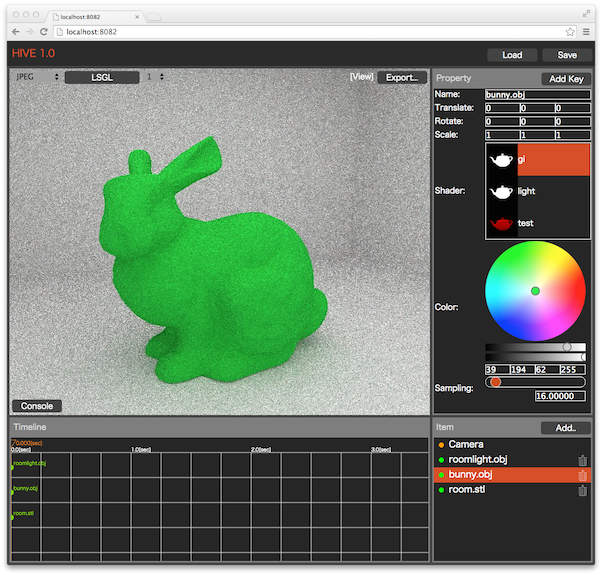This screenshot has width=602, height=575.
Task: Click the Rotate Z input field
Action: (x=573, y=122)
